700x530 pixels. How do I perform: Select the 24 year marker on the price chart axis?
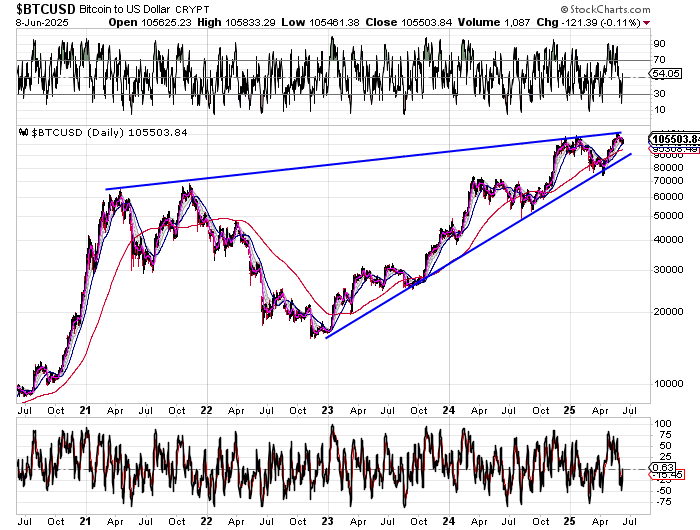point(452,410)
